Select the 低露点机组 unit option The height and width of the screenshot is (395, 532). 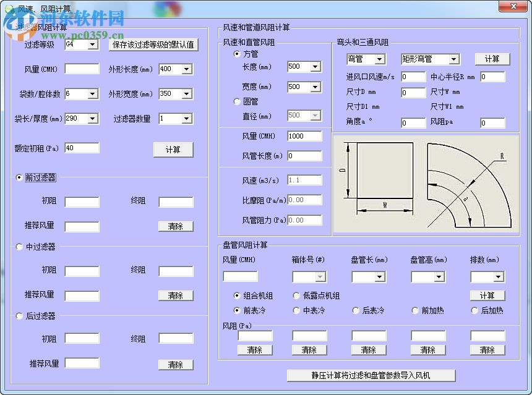coord(296,295)
